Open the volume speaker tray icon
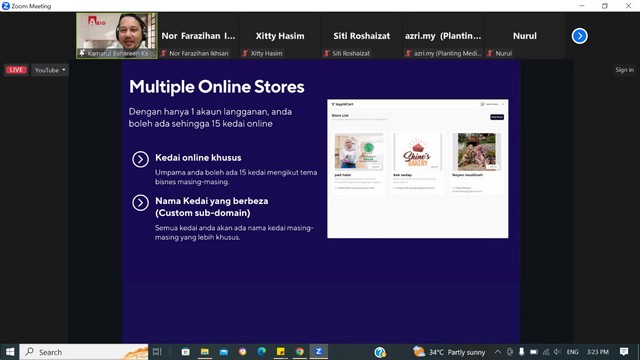This screenshot has width=640, height=360. tap(557, 352)
